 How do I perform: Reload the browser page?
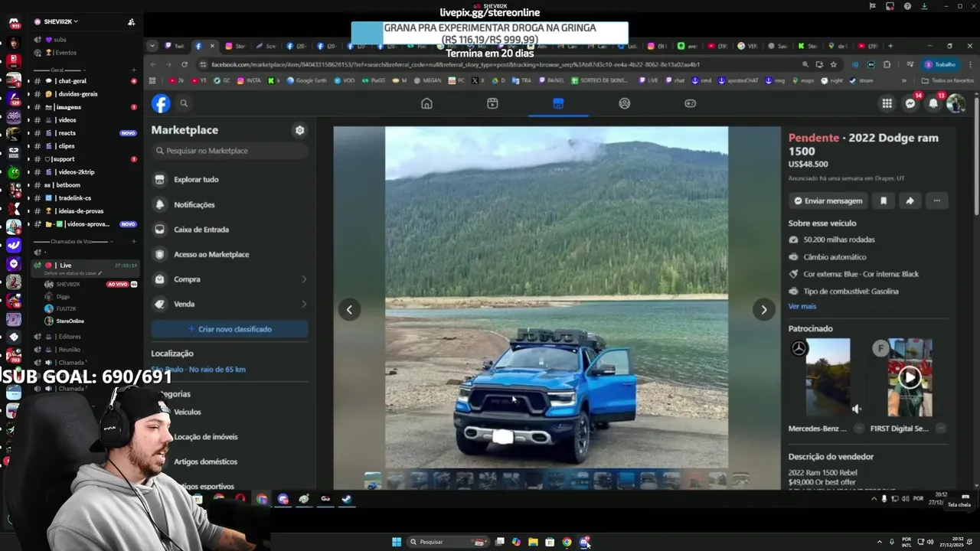184,64
